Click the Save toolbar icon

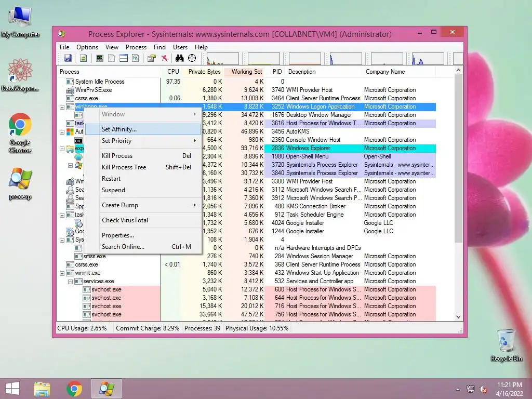[68, 58]
